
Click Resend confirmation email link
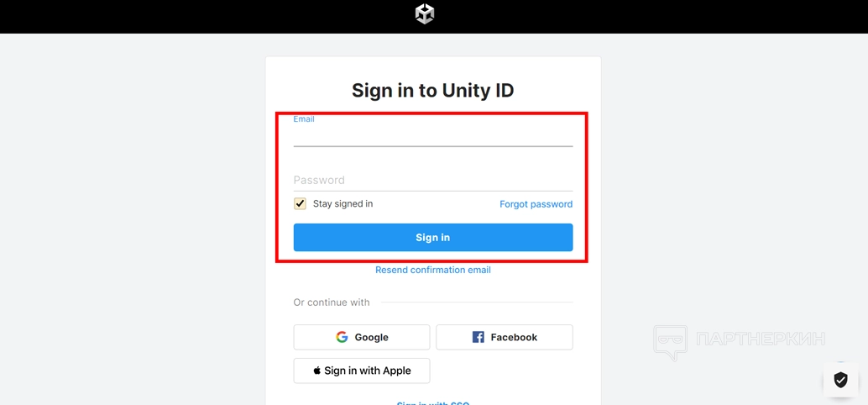point(432,270)
